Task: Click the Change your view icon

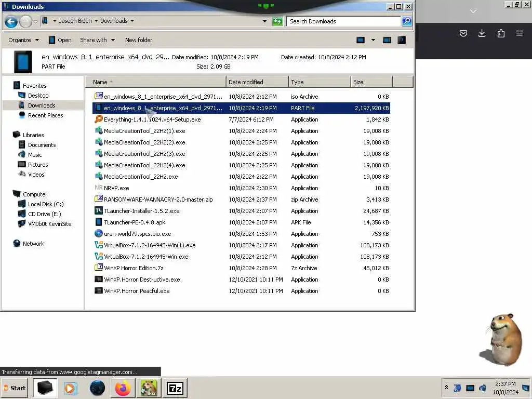Action: tap(361, 40)
